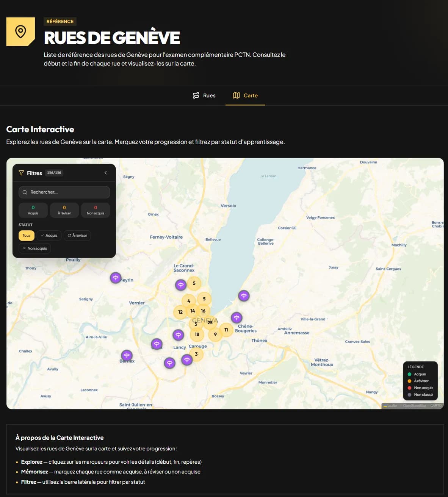This screenshot has height=497, width=448.
Task: Select the purple marker above Chêne-Bougeries label
Action: [x=237, y=317]
